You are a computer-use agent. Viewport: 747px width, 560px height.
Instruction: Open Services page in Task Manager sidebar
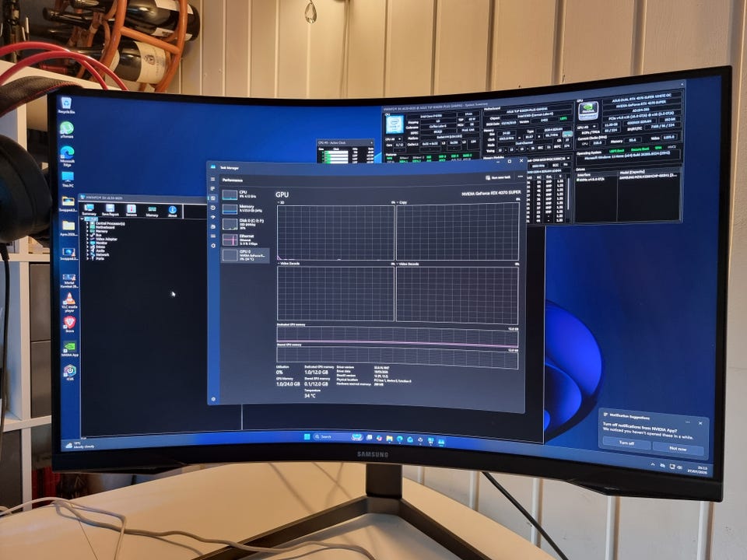pyautogui.click(x=213, y=246)
